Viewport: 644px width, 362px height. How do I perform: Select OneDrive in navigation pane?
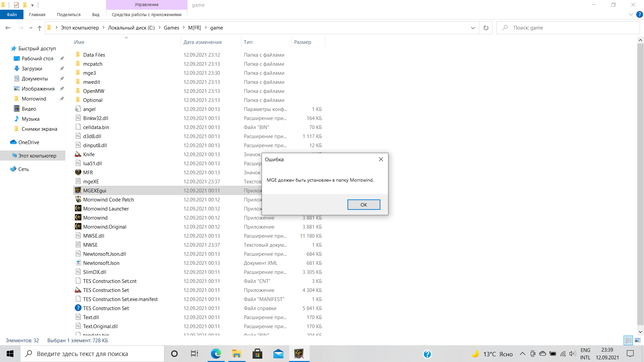coord(29,142)
